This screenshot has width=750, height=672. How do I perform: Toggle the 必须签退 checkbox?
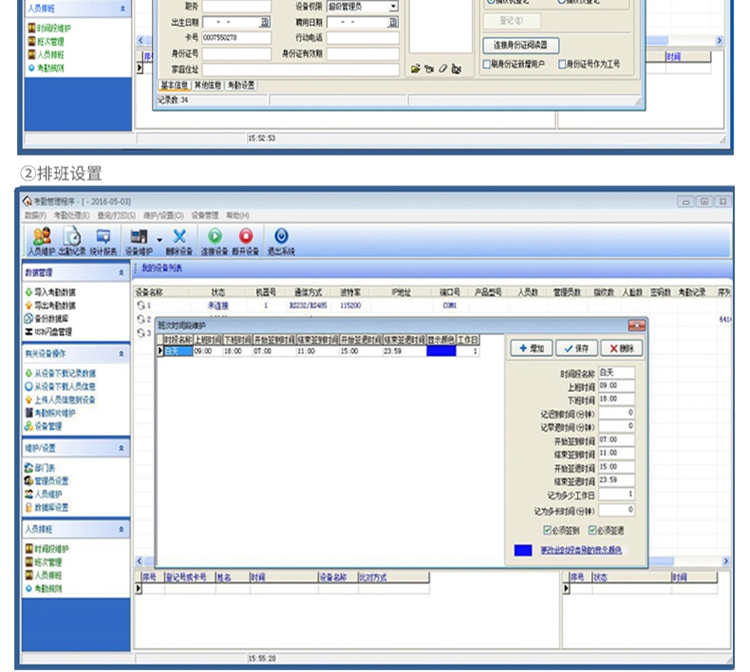(593, 530)
